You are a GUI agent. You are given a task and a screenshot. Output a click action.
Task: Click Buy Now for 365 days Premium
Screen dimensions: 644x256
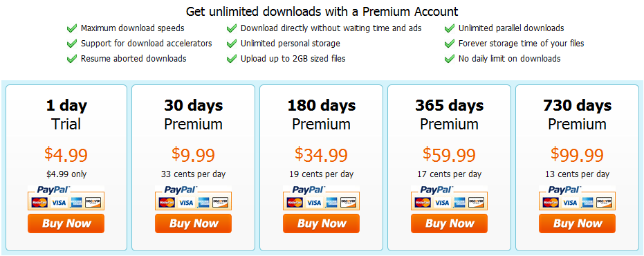pos(450,223)
